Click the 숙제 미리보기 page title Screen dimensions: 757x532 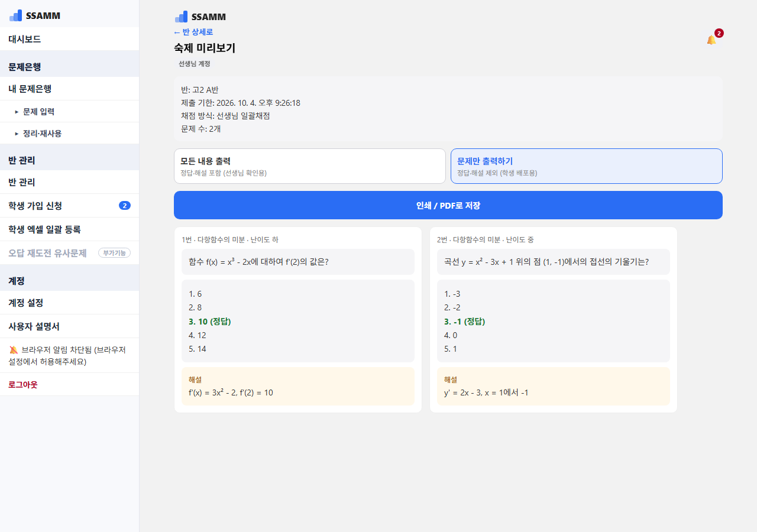coord(205,48)
